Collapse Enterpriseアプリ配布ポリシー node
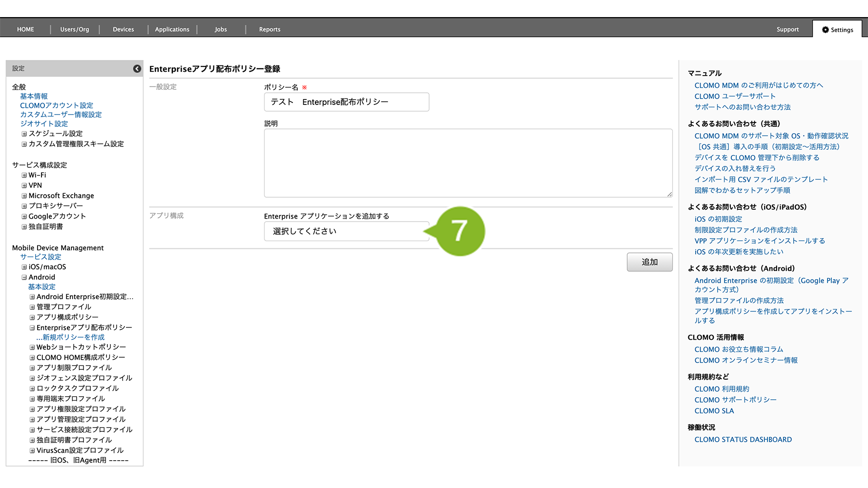 click(32, 328)
